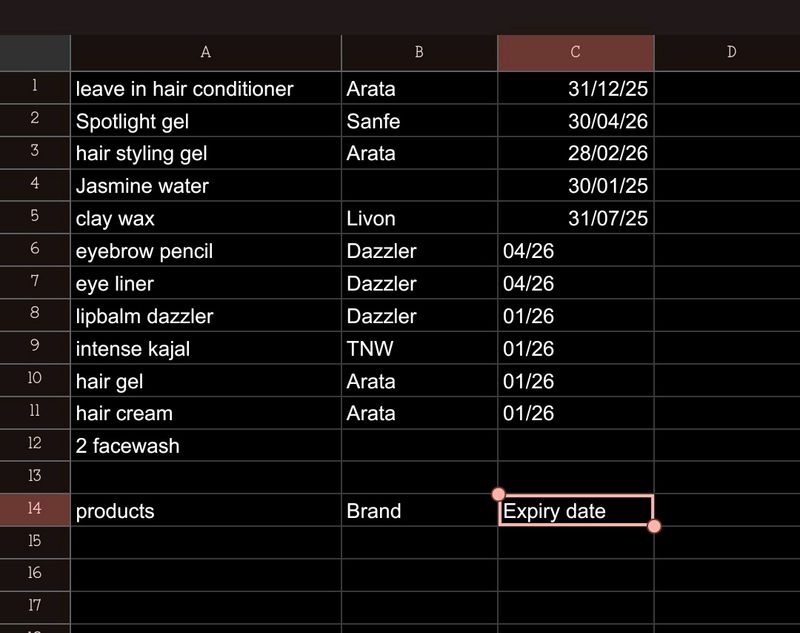Grab the bottom-right selection handle of Expiry date

tap(654, 526)
